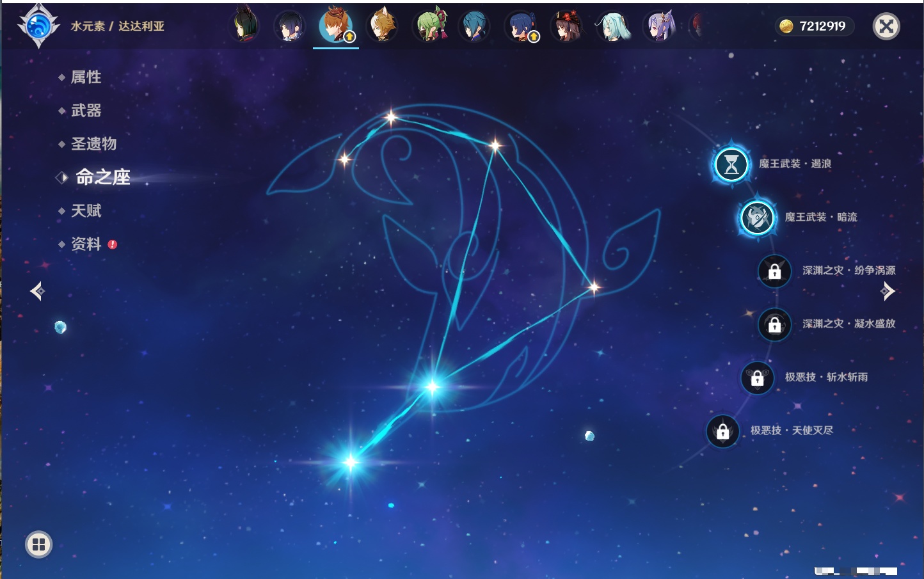The height and width of the screenshot is (579, 924).
Task: Select the dark purple-haired character avatar
Action: 289,26
